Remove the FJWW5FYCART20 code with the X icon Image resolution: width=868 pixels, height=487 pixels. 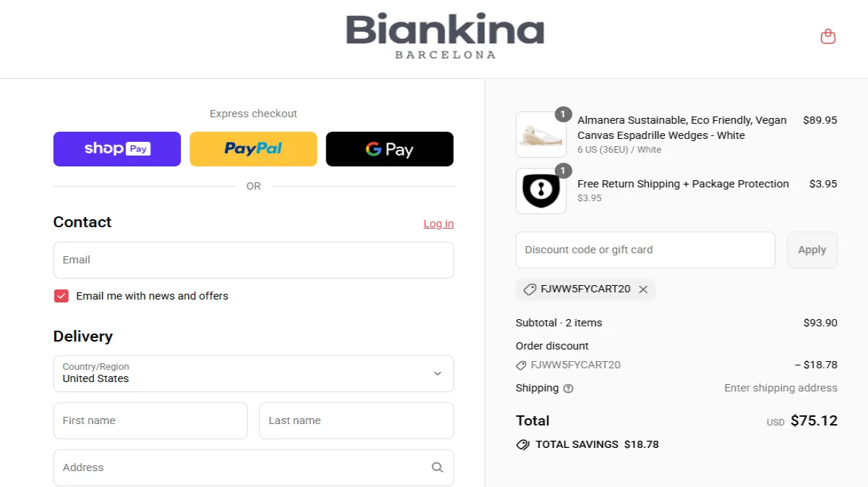tap(643, 289)
